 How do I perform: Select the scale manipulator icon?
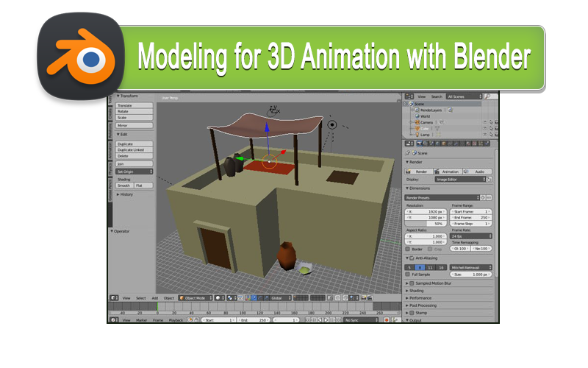point(266,298)
